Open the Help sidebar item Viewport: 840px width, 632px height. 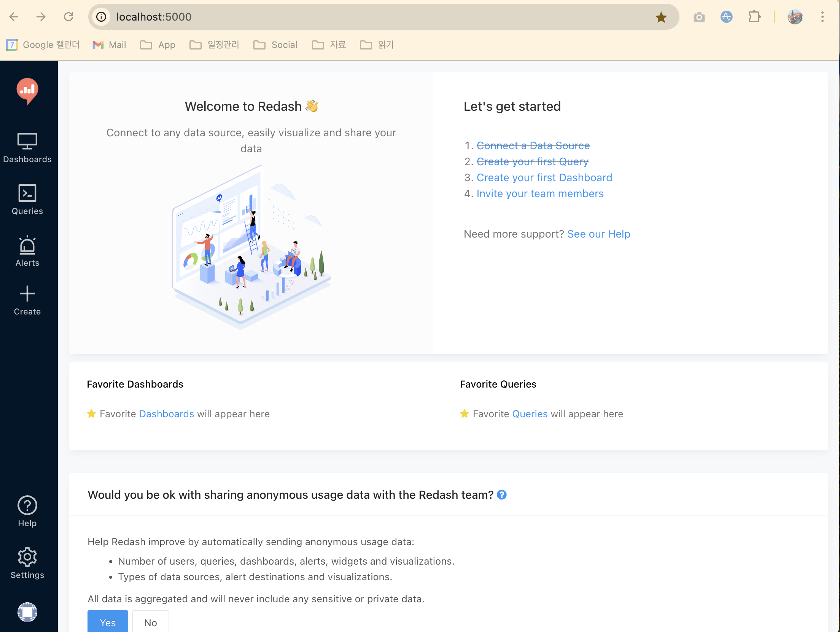tap(27, 511)
